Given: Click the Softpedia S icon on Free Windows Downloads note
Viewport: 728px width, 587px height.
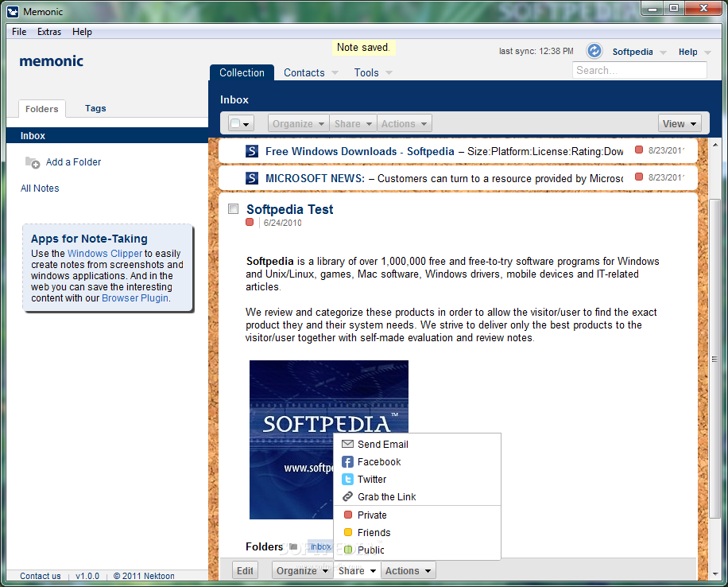Looking at the screenshot, I should coord(252,151).
